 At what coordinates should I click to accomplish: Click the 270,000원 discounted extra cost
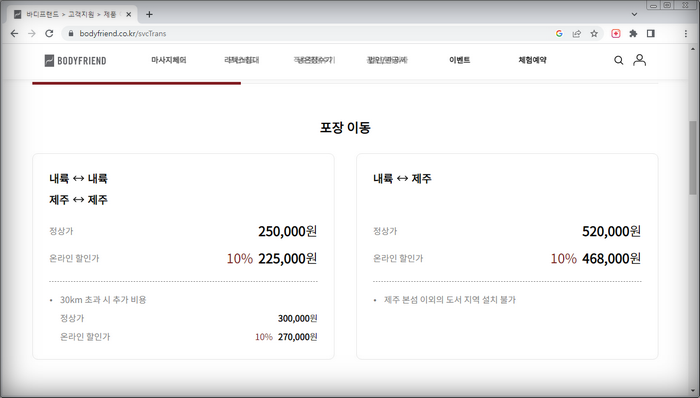(x=297, y=337)
